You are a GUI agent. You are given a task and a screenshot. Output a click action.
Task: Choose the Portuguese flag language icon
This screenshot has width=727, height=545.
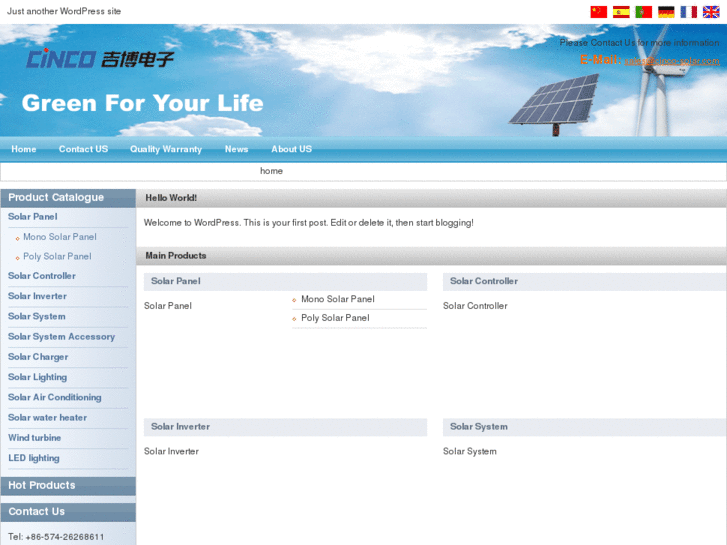tap(644, 12)
